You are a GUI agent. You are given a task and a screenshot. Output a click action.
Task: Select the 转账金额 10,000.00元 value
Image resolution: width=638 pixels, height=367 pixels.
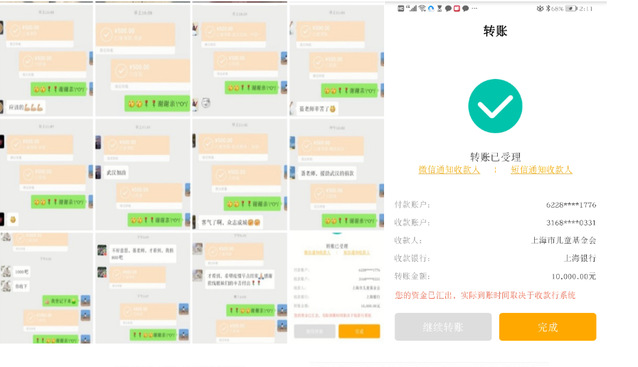pos(573,277)
